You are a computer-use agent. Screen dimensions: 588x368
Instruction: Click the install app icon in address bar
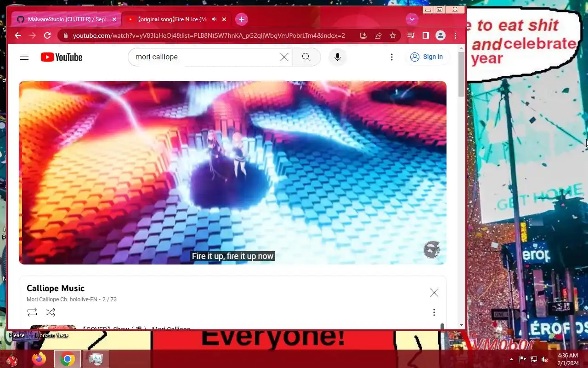[x=363, y=35]
